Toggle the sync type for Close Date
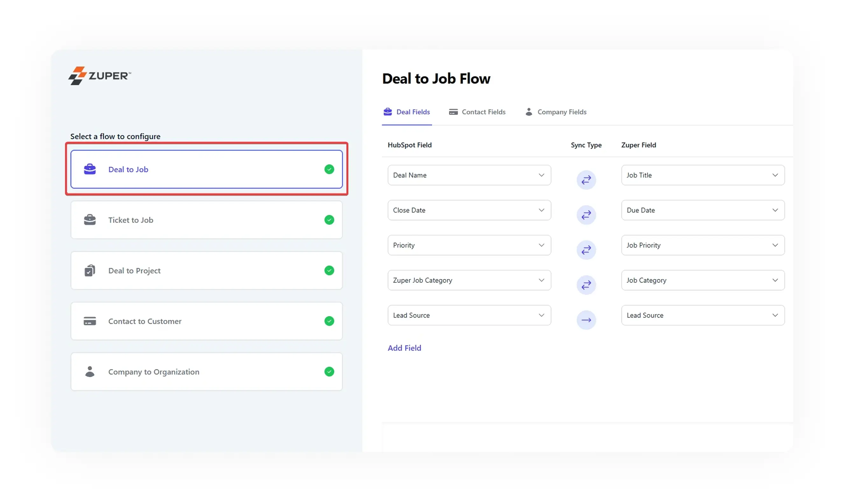This screenshot has height=504, width=844. tap(586, 215)
